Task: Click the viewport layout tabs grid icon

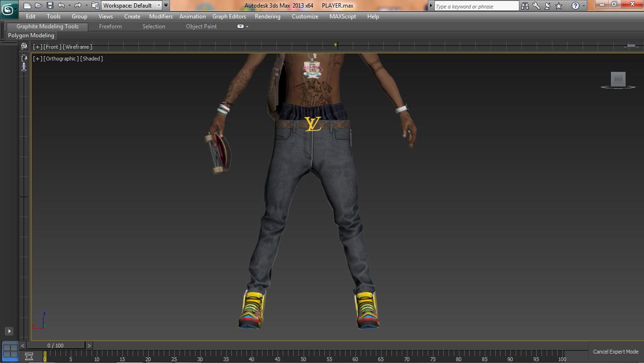Action: pyautogui.click(x=10, y=351)
